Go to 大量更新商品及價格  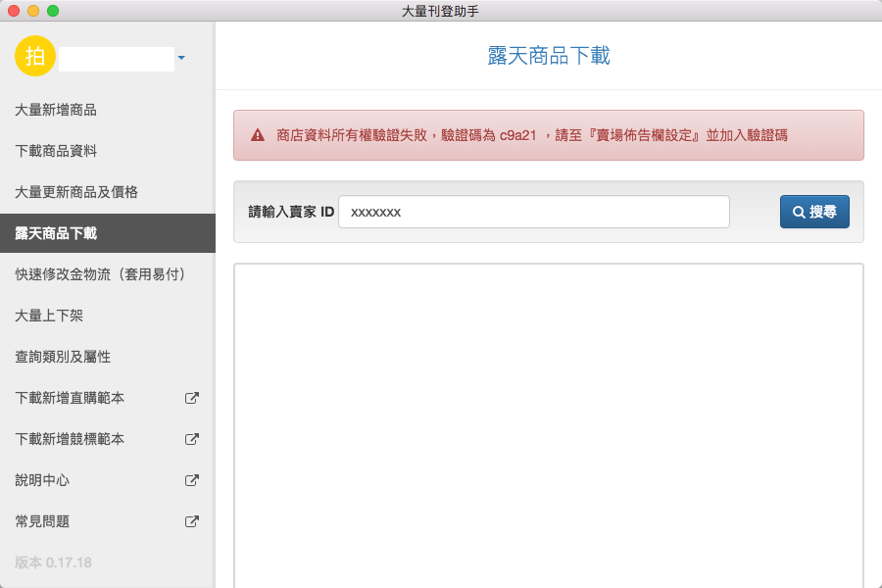pyautogui.click(x=76, y=192)
